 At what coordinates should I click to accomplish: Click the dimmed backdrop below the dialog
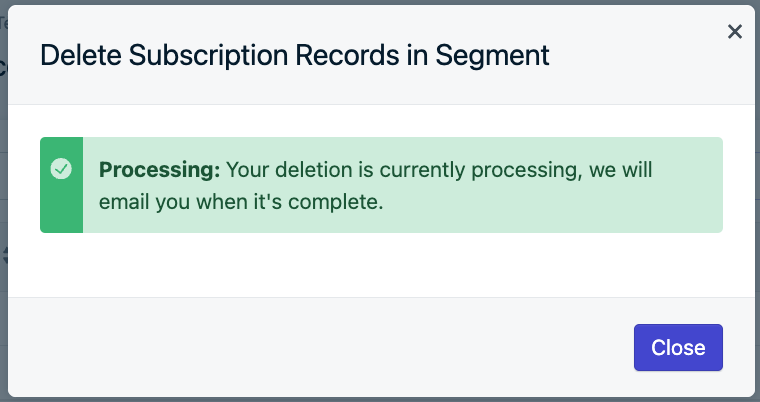pos(380,399)
